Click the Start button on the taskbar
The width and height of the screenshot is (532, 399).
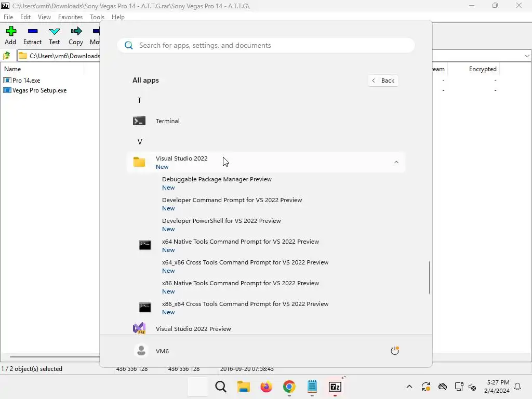point(198,387)
